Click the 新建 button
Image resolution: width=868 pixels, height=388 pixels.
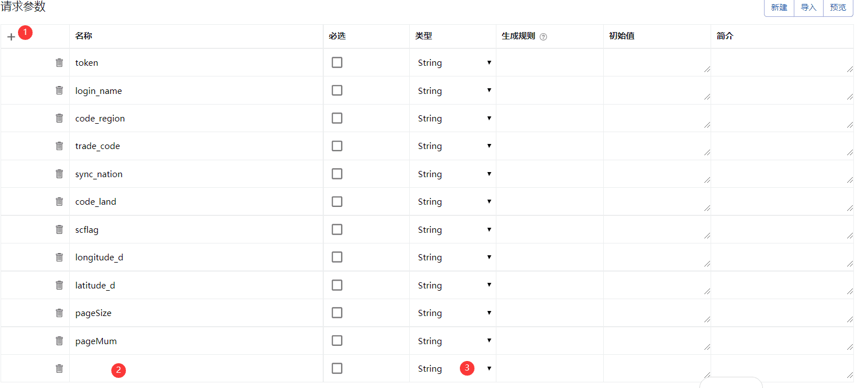point(779,8)
